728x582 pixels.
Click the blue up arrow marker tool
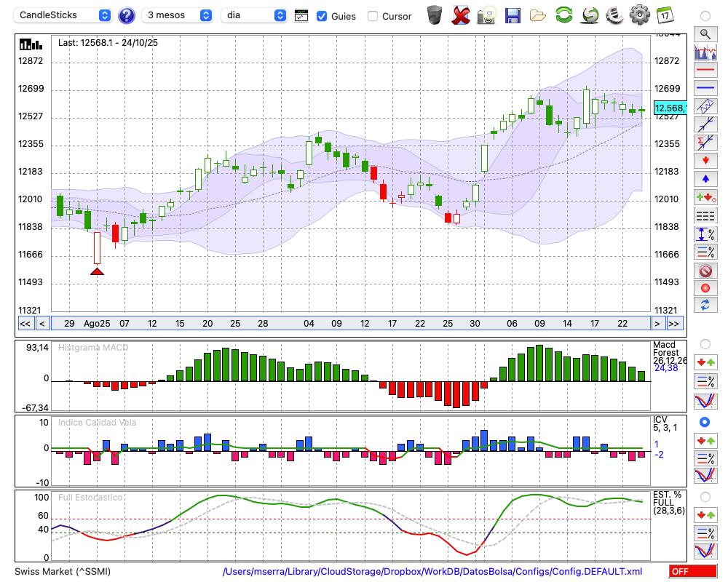705,178
